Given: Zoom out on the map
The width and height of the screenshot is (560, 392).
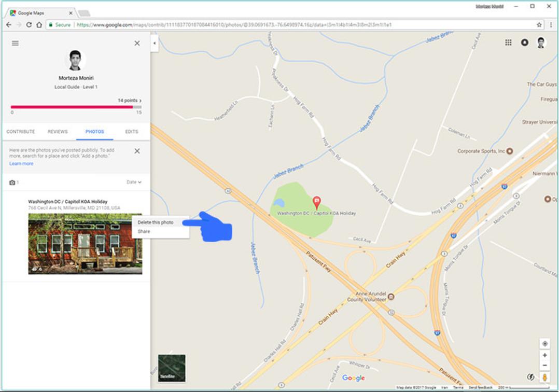Looking at the screenshot, I should [545, 366].
